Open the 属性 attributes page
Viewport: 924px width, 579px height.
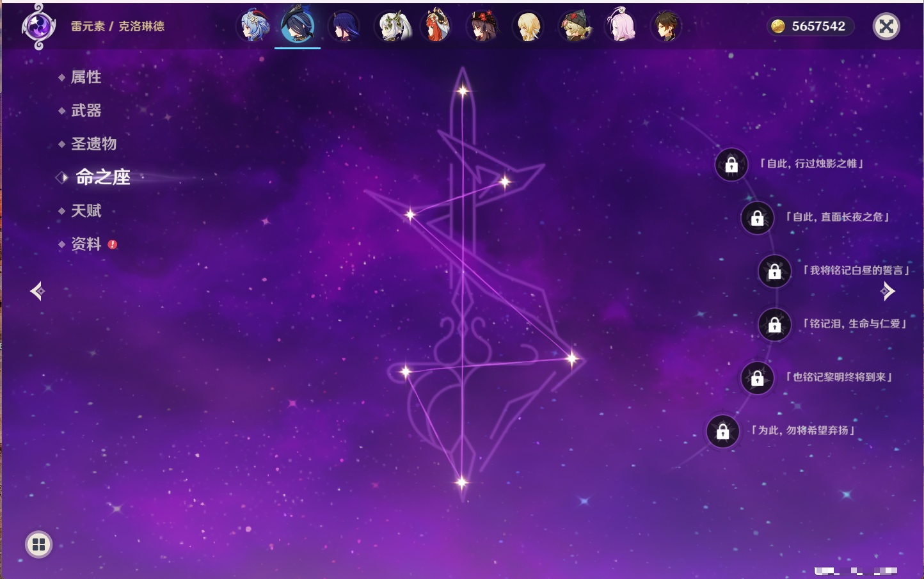click(x=86, y=77)
